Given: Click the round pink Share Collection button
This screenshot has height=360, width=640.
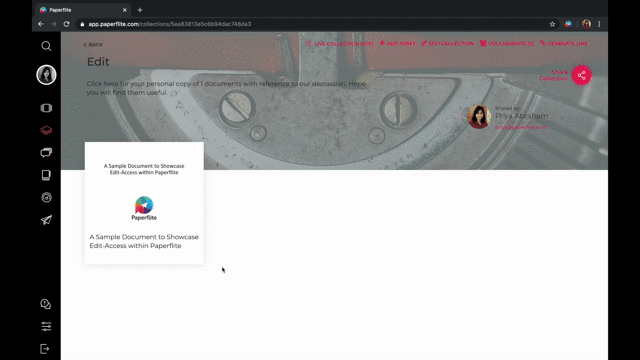Looking at the screenshot, I should (x=581, y=75).
